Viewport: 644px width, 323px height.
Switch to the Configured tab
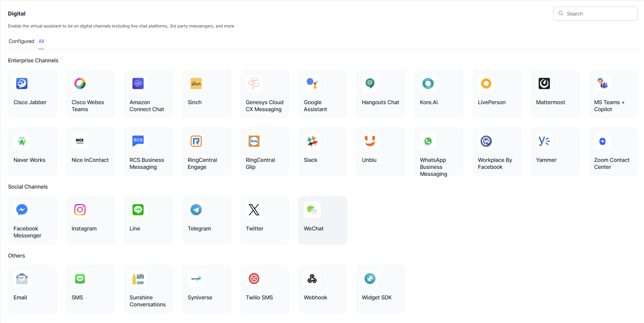21,41
